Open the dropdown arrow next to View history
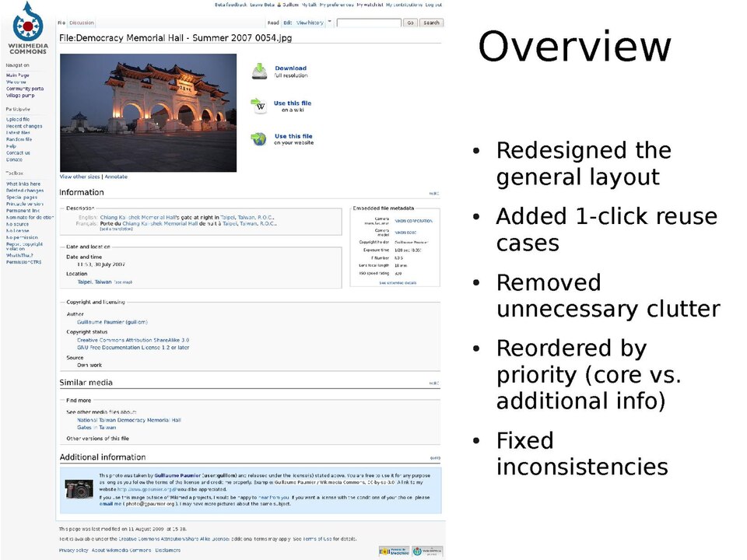Viewport: 747px width, 560px height. [330, 23]
